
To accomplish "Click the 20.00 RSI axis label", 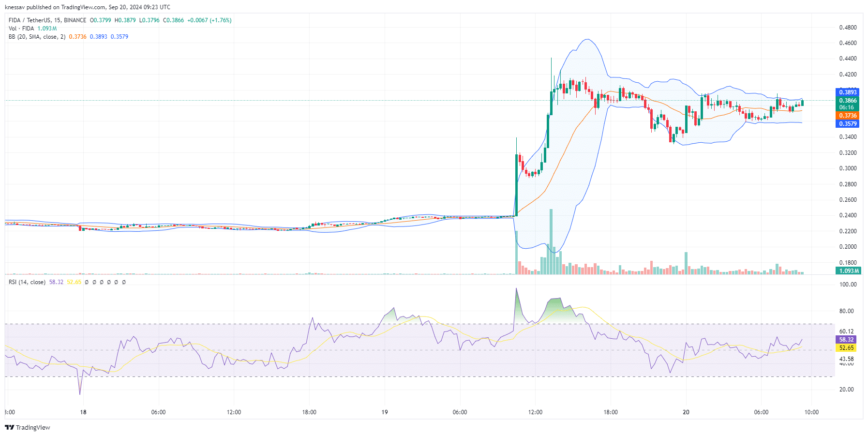I will [x=847, y=390].
